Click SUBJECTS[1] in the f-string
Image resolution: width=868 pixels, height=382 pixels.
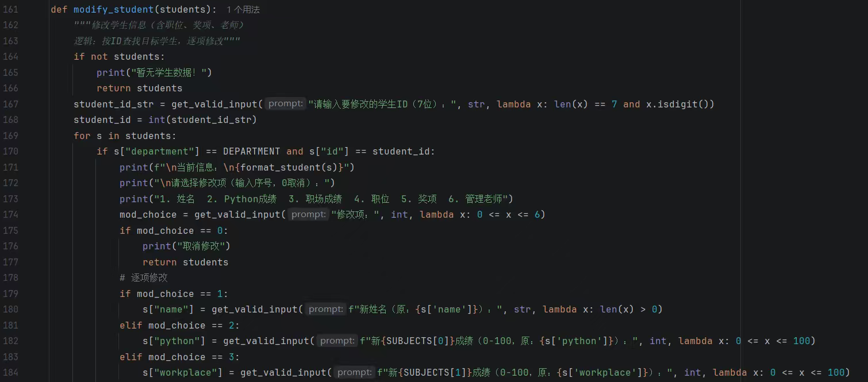435,373
